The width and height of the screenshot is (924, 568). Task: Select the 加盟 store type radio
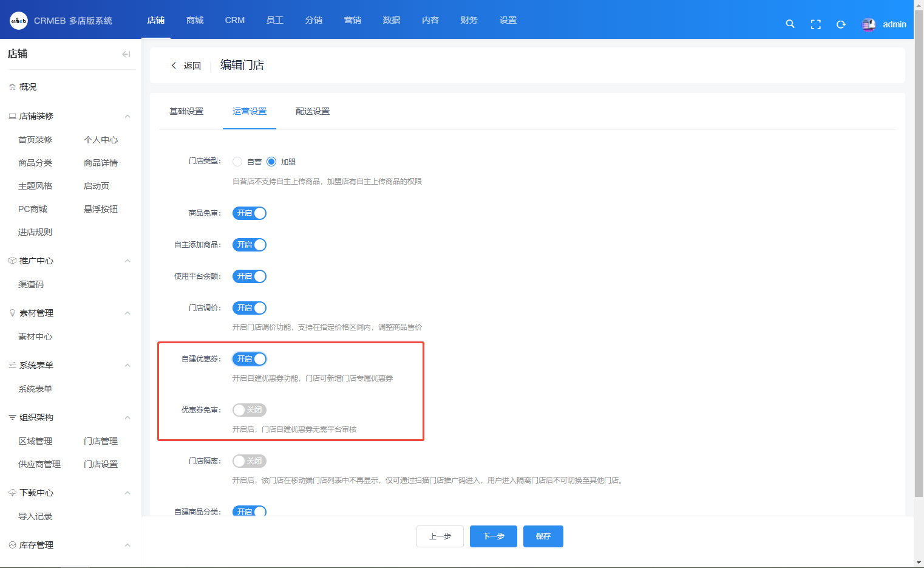(x=271, y=162)
